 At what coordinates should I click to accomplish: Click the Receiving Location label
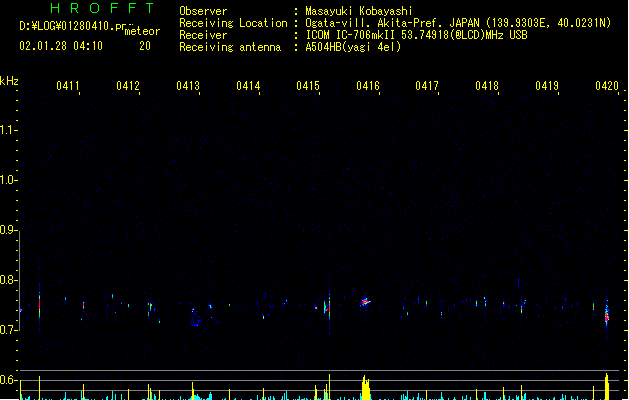pyautogui.click(x=233, y=23)
